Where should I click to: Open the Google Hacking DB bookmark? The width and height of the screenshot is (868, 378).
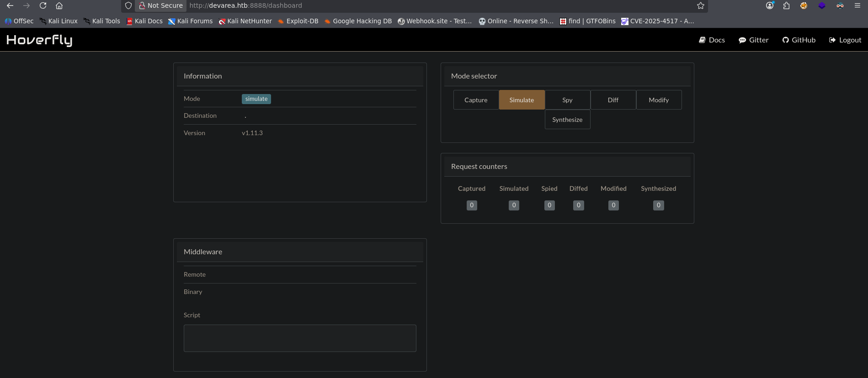pyautogui.click(x=358, y=21)
